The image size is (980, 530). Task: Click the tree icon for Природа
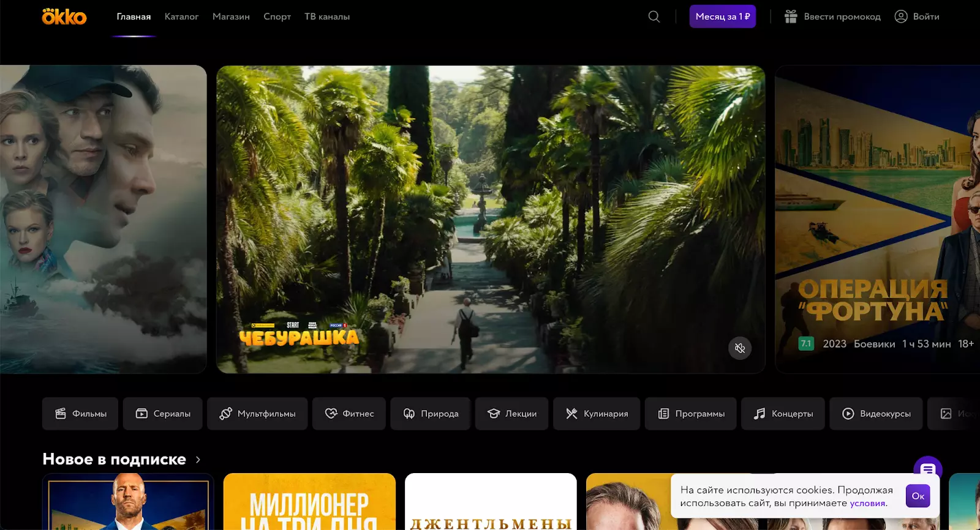tap(409, 414)
